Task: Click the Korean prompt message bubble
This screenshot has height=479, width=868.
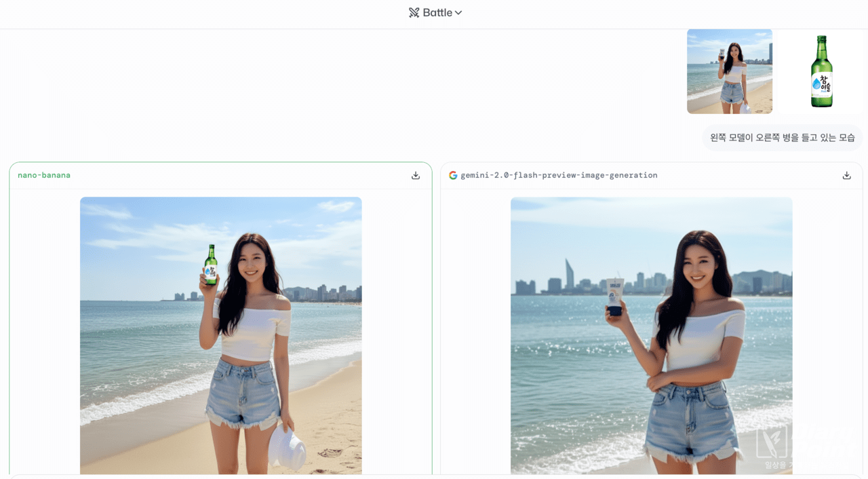Action: 783,138
